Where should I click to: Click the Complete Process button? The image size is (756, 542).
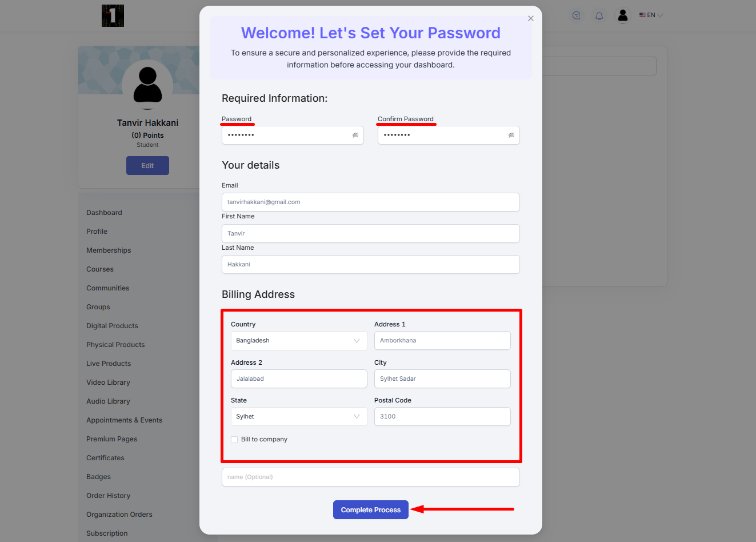pyautogui.click(x=371, y=510)
